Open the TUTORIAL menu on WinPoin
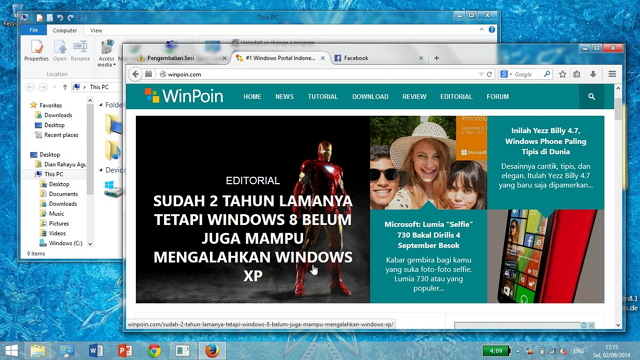Viewport: 640px width, 360px height. [x=322, y=97]
